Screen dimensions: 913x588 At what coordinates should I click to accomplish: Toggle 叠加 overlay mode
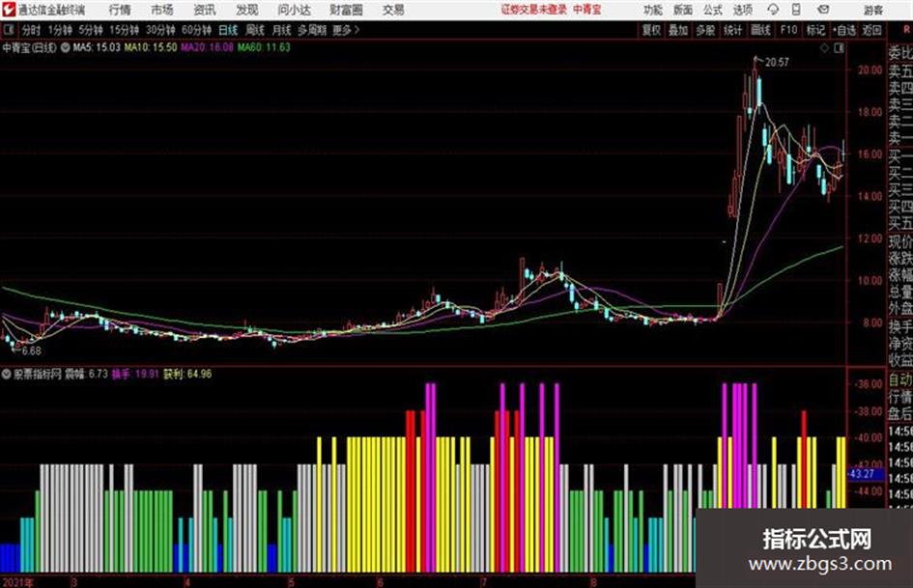(678, 30)
